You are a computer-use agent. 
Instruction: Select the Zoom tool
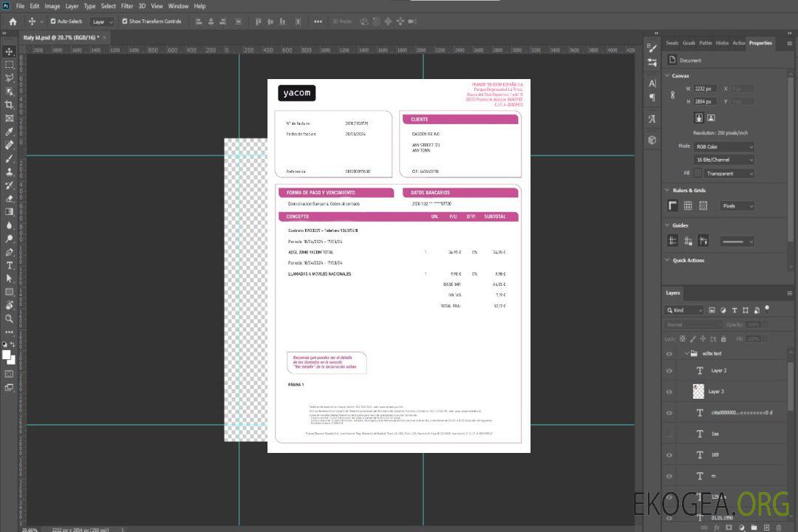pyautogui.click(x=9, y=318)
